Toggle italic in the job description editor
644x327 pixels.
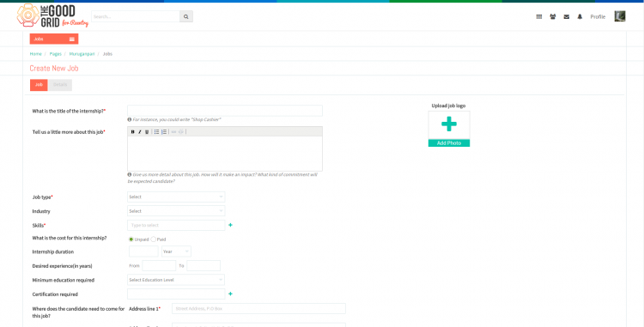click(140, 131)
